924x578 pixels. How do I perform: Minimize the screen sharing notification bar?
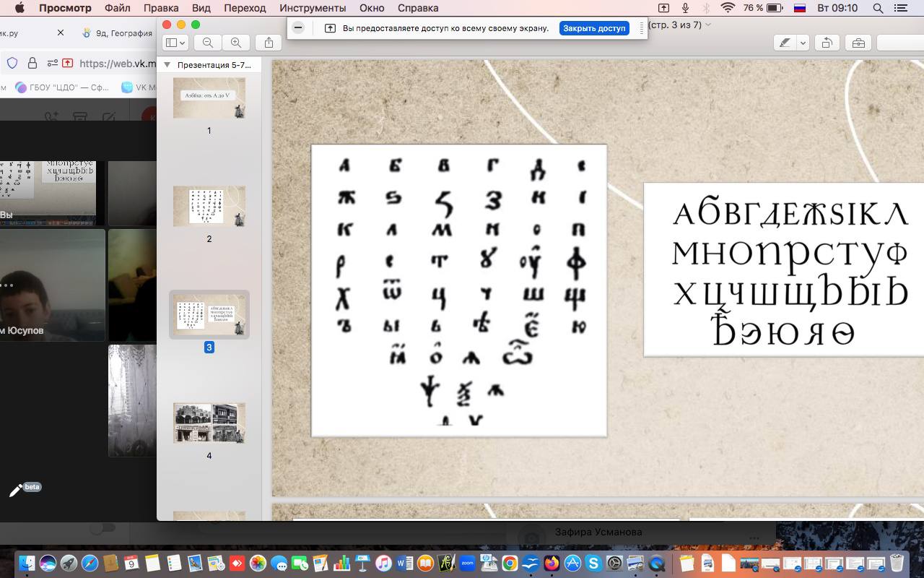[298, 28]
